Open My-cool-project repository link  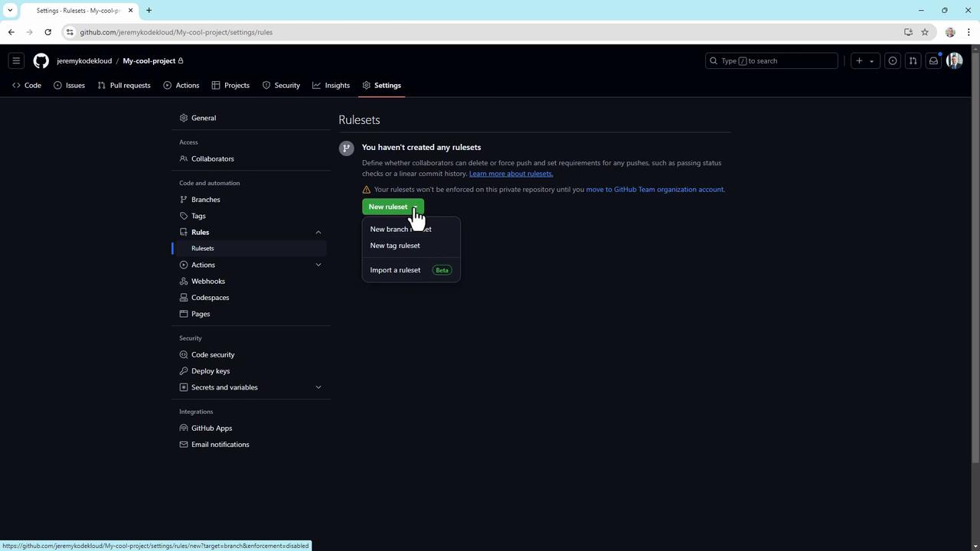tap(149, 61)
